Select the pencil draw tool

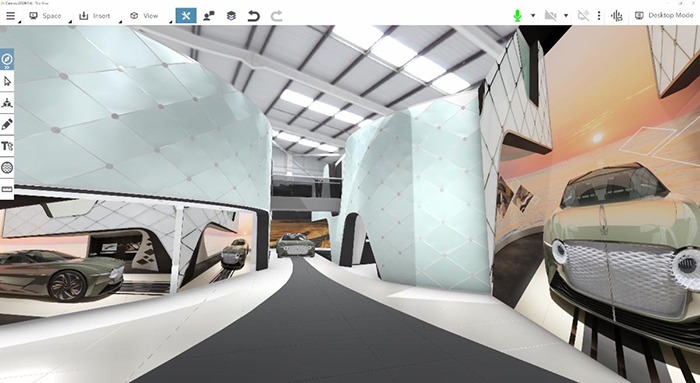(x=7, y=124)
